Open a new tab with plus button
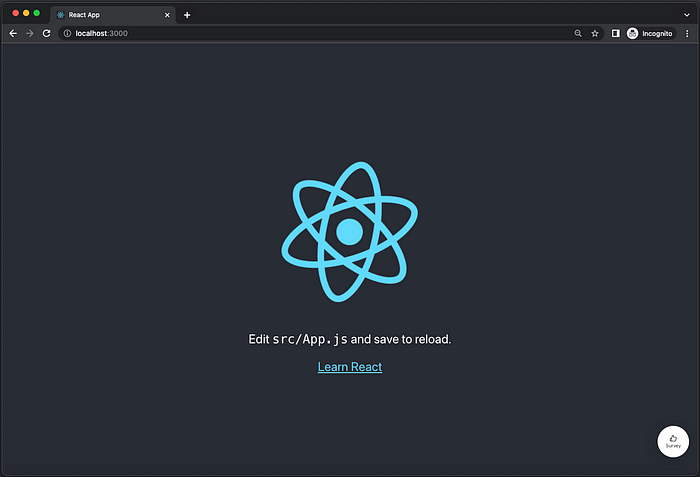Viewport: 700px width, 477px height. point(187,15)
